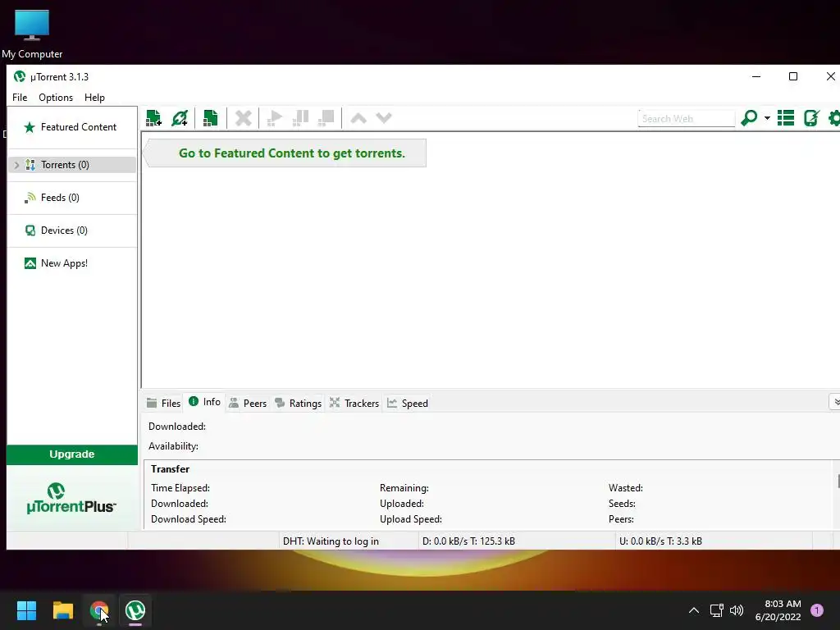Click the info pane vertical scrollbar
Screen dimensions: 840x630
[838, 481]
